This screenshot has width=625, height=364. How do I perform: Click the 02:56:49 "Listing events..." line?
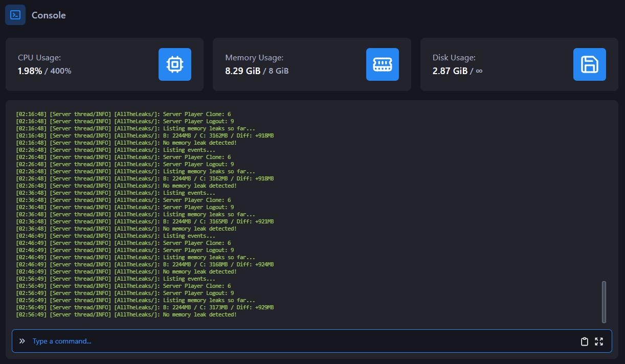click(116, 279)
